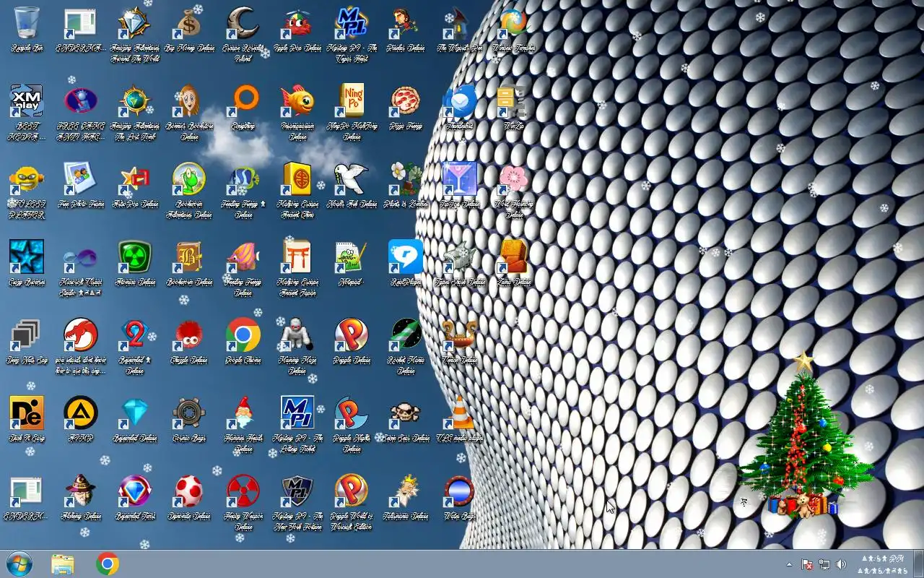Launch Chuzzle Deluxe red fuzzy icon
Screen dimensions: 924x578
pyautogui.click(x=189, y=335)
